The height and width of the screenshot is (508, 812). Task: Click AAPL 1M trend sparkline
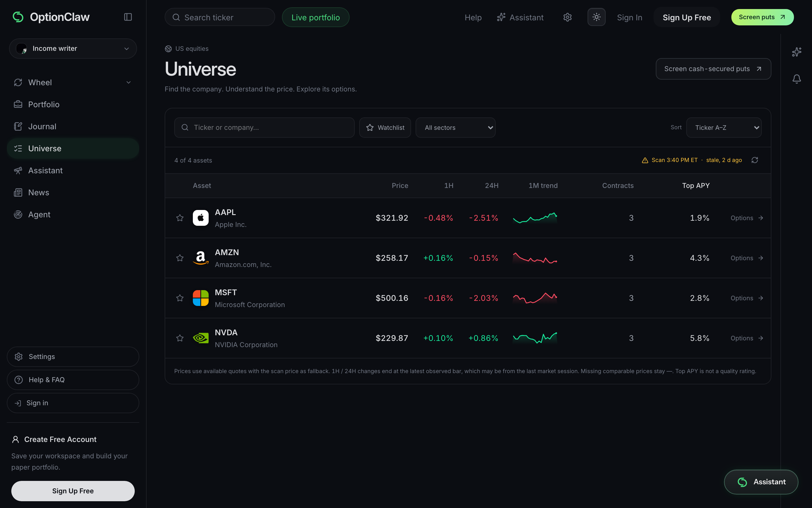[x=535, y=218]
